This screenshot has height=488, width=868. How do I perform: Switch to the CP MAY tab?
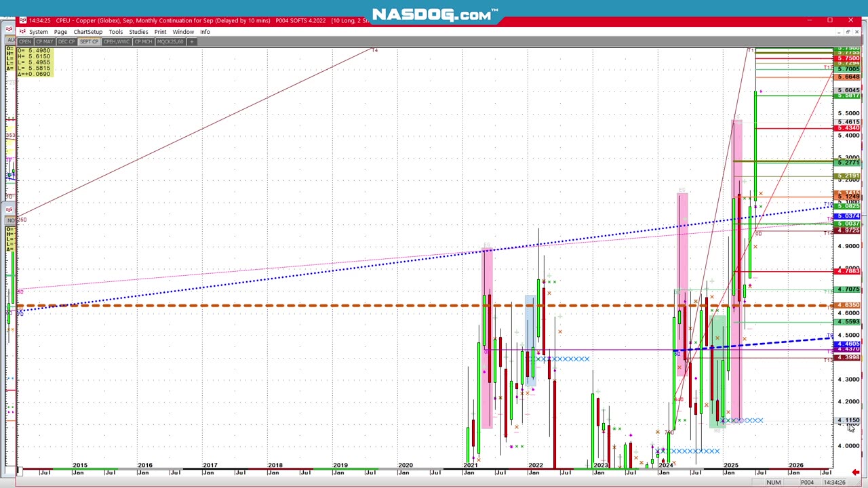[45, 42]
